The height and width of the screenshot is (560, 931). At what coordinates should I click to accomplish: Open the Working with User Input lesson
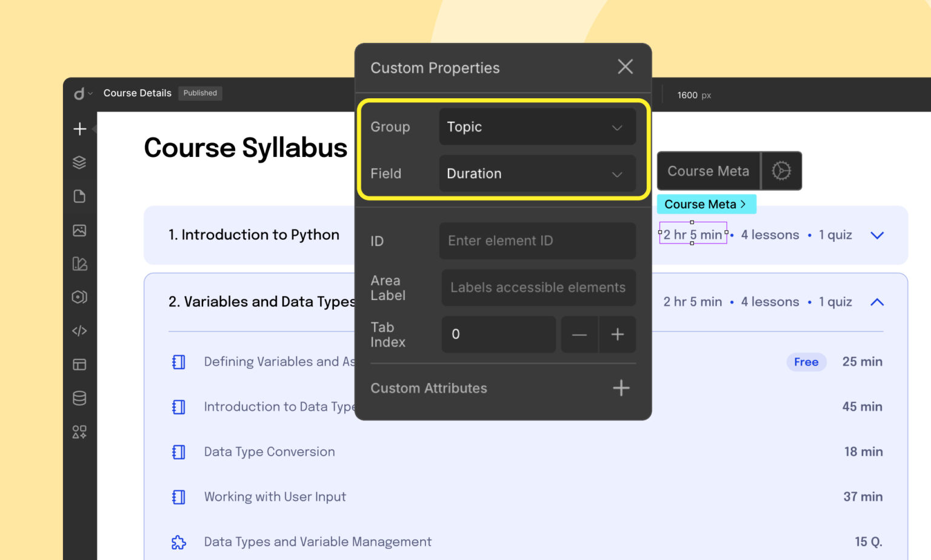click(275, 497)
